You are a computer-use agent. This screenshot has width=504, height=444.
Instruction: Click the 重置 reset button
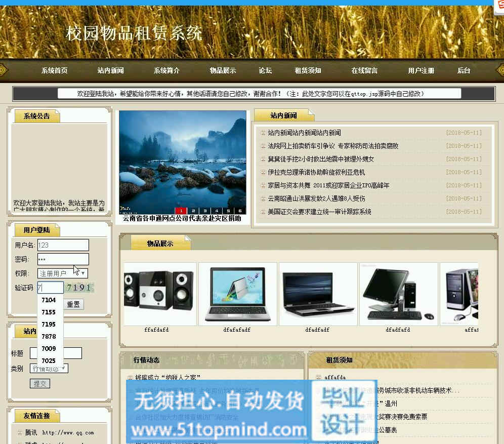coord(73,304)
